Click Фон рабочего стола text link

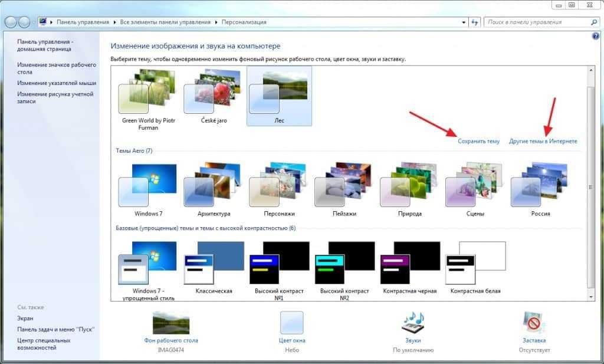171,340
